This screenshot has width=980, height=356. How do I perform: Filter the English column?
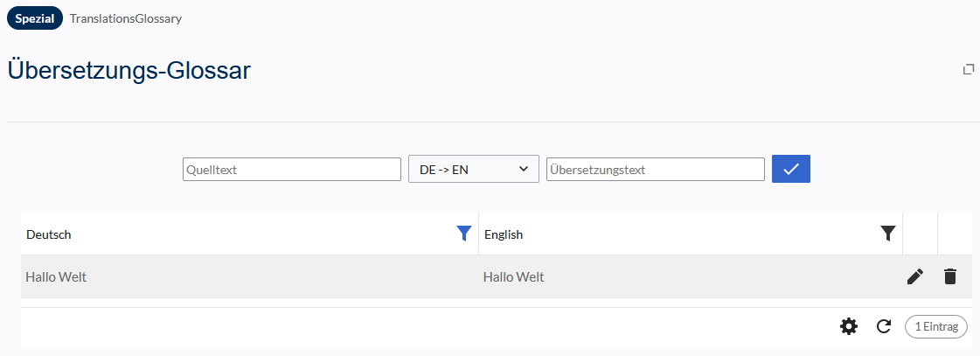pyautogui.click(x=887, y=234)
